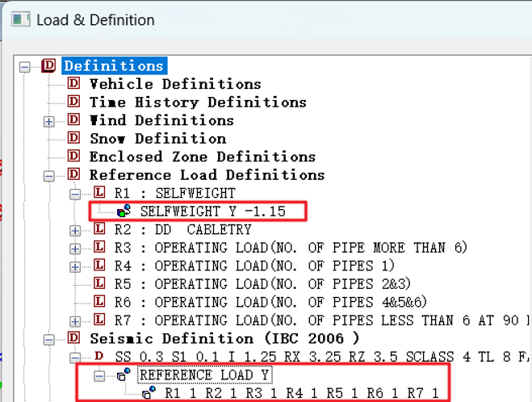Select R6 load, pipes 4&5&6
The image size is (532, 402).
pyautogui.click(x=270, y=302)
